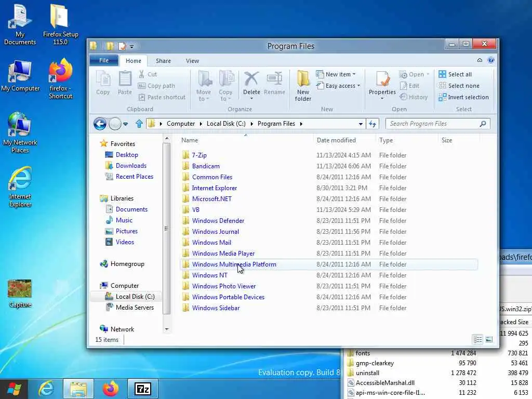The height and width of the screenshot is (399, 532).
Task: Open the 7-Zip taskbar icon
Action: coord(142,389)
